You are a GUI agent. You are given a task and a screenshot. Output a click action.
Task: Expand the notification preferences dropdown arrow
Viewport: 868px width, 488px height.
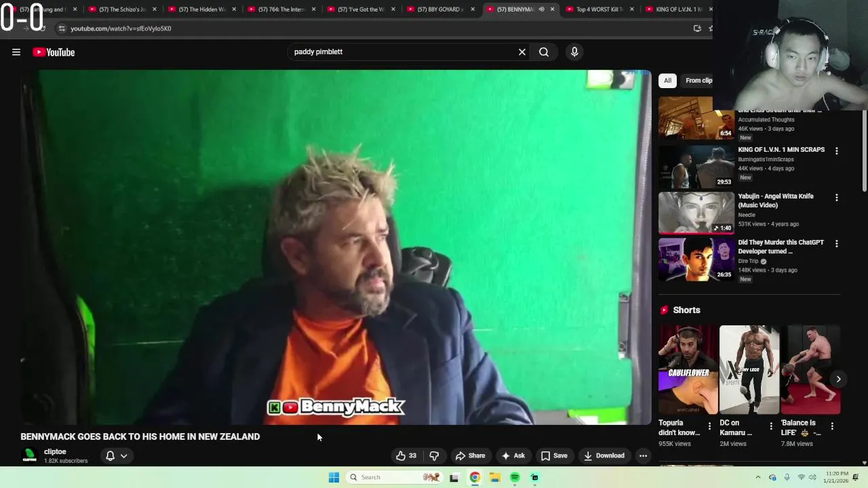(124, 455)
